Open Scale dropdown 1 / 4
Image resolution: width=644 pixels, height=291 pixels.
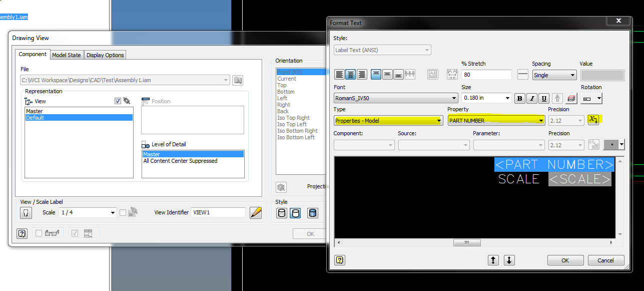click(x=88, y=212)
